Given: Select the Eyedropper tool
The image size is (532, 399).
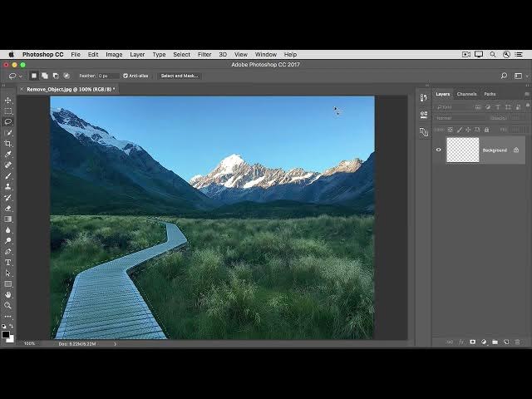Looking at the screenshot, I should click(8, 155).
